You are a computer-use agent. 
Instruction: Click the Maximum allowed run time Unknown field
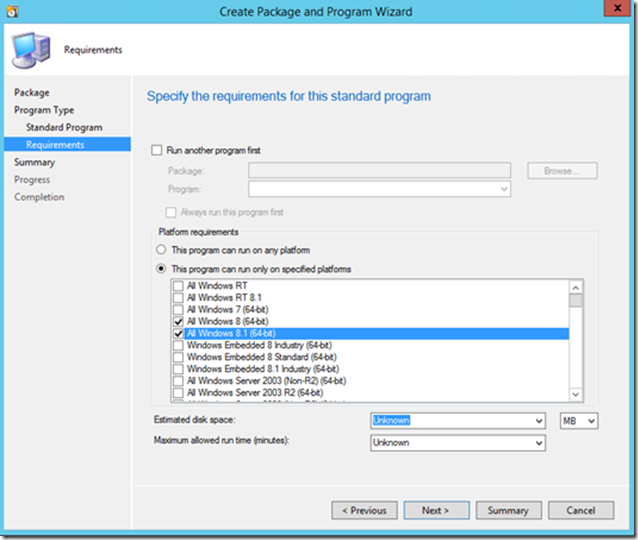pyautogui.click(x=452, y=443)
